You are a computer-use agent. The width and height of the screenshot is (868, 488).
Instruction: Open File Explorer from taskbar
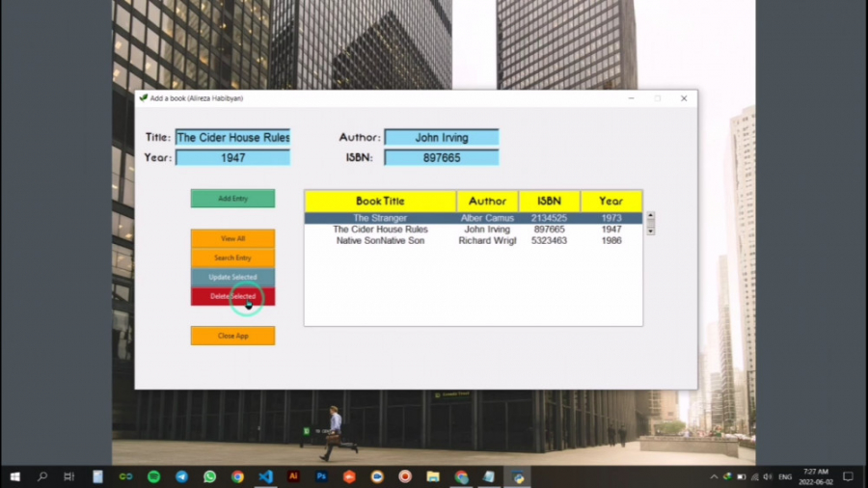coord(433,476)
